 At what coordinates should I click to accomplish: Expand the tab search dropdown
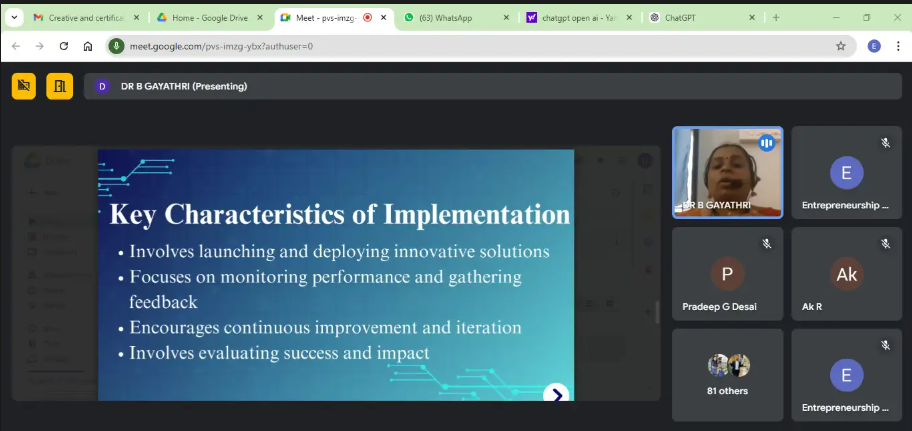click(x=14, y=17)
